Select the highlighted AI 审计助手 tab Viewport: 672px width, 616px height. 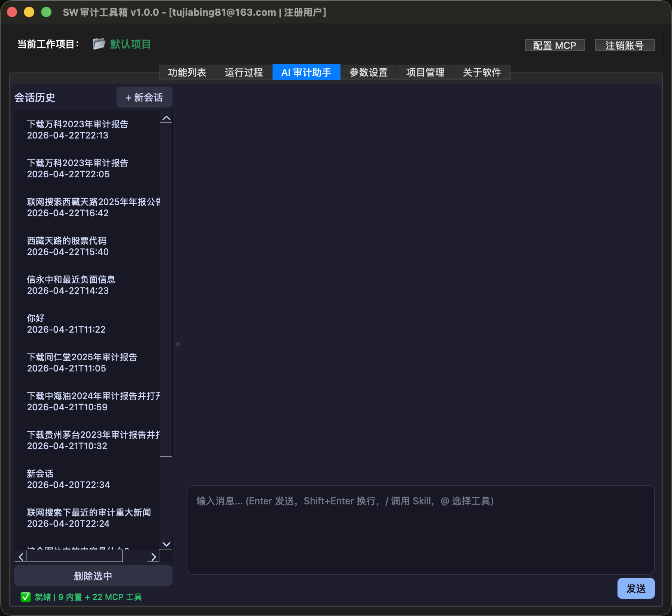click(x=307, y=72)
